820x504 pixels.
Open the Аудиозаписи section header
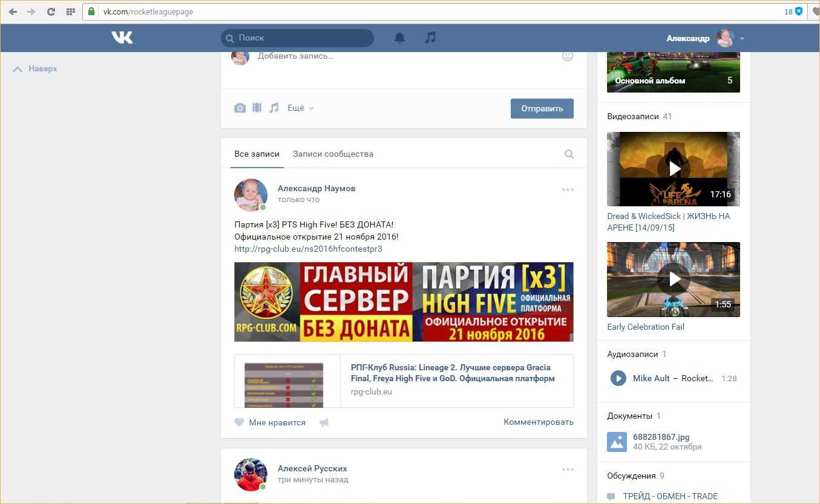click(x=633, y=354)
